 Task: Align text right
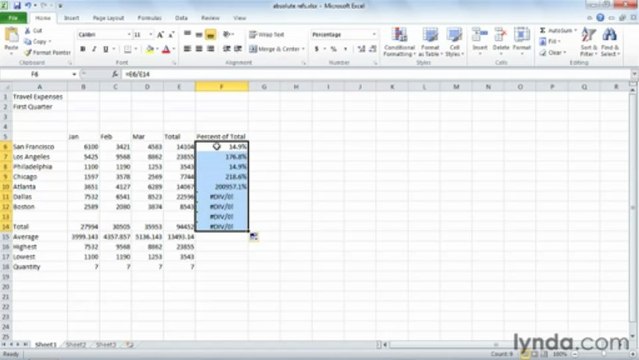[210, 49]
